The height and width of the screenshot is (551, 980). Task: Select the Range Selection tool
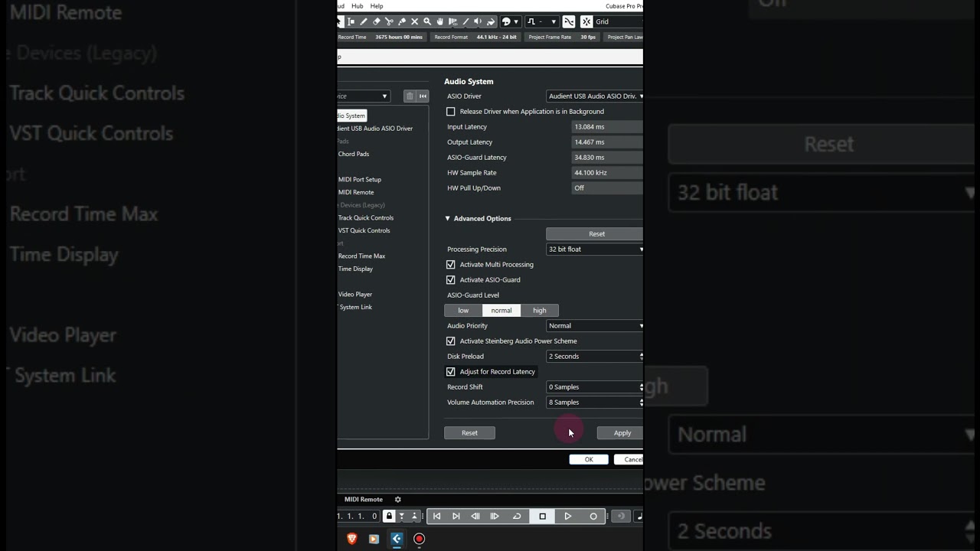351,21
